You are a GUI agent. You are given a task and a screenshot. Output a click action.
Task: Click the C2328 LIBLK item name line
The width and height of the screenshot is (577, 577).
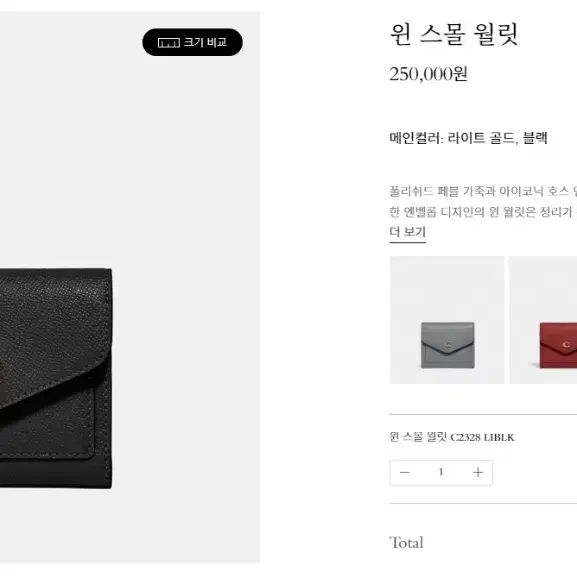[452, 437]
